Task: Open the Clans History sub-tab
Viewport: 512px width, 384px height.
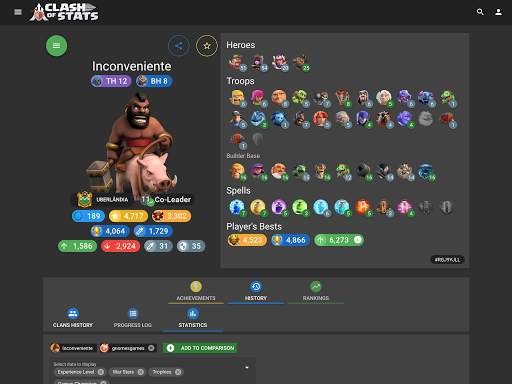Action: (x=73, y=318)
